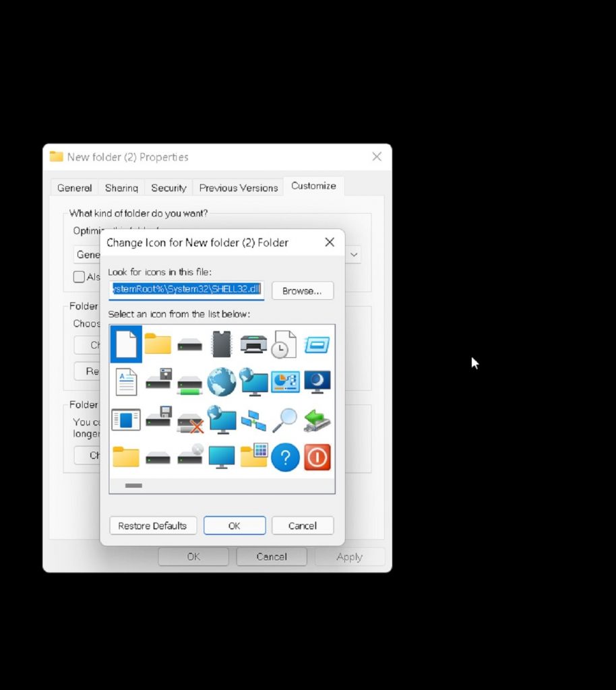The image size is (616, 690).
Task: Click the icon file path text field
Action: point(187,290)
